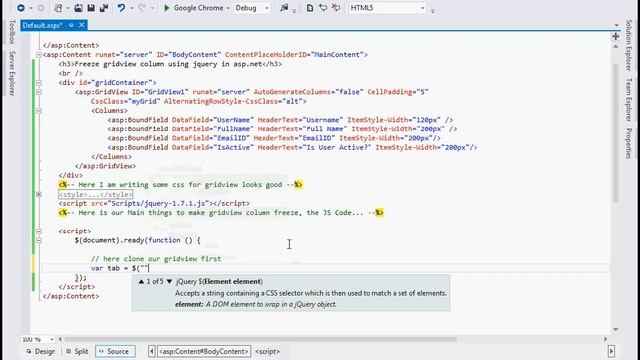640x360 pixels.
Task: Open the New Project dropdown arrow
Action: (68, 8)
